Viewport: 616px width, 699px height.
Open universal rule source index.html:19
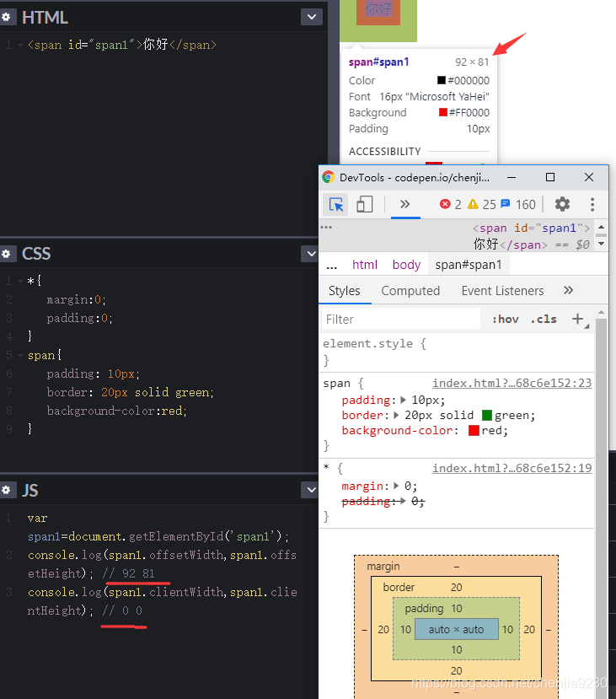tap(512, 468)
